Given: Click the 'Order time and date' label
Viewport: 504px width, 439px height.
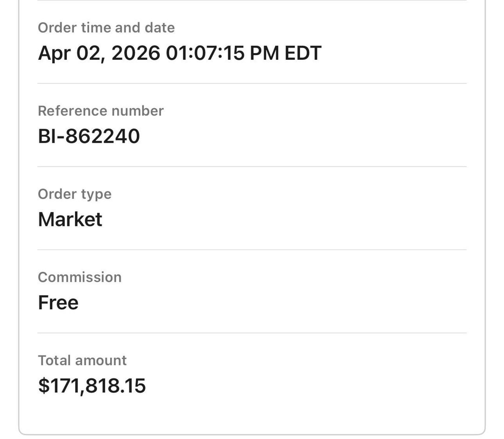Looking at the screenshot, I should (x=106, y=28).
